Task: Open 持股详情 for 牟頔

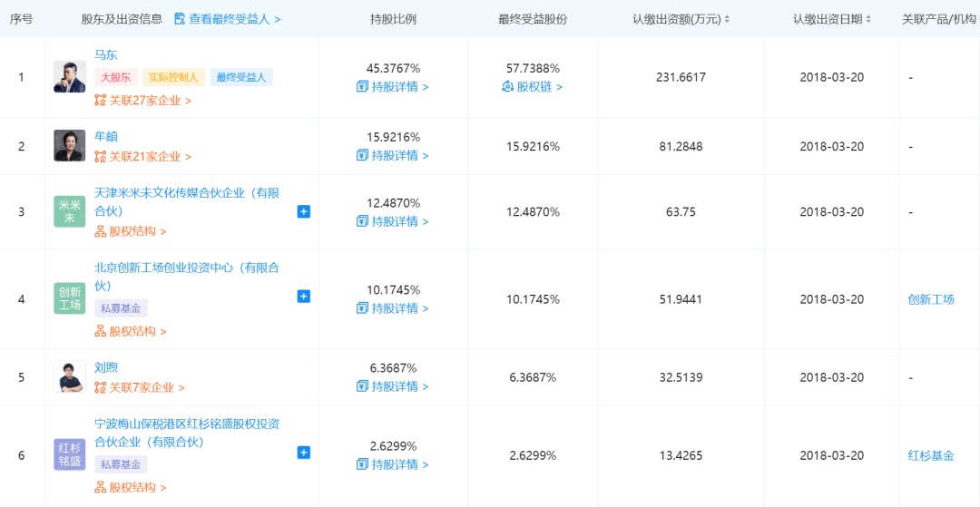Action: (393, 156)
